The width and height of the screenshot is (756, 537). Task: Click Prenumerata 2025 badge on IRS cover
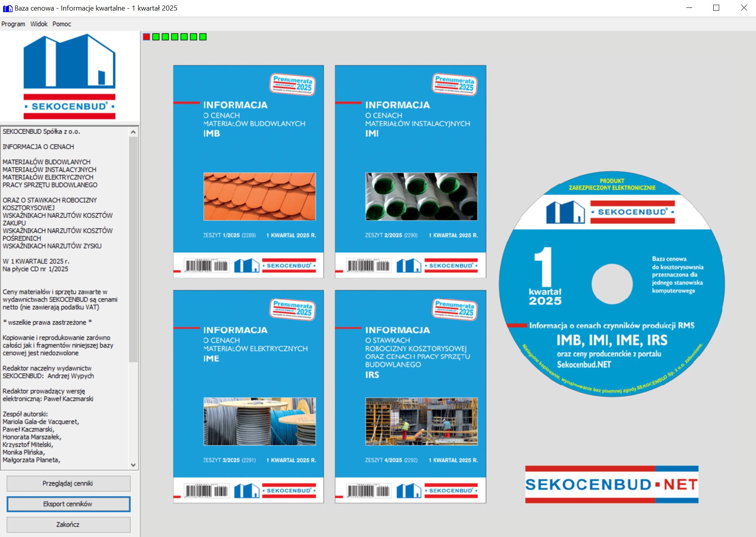point(455,309)
